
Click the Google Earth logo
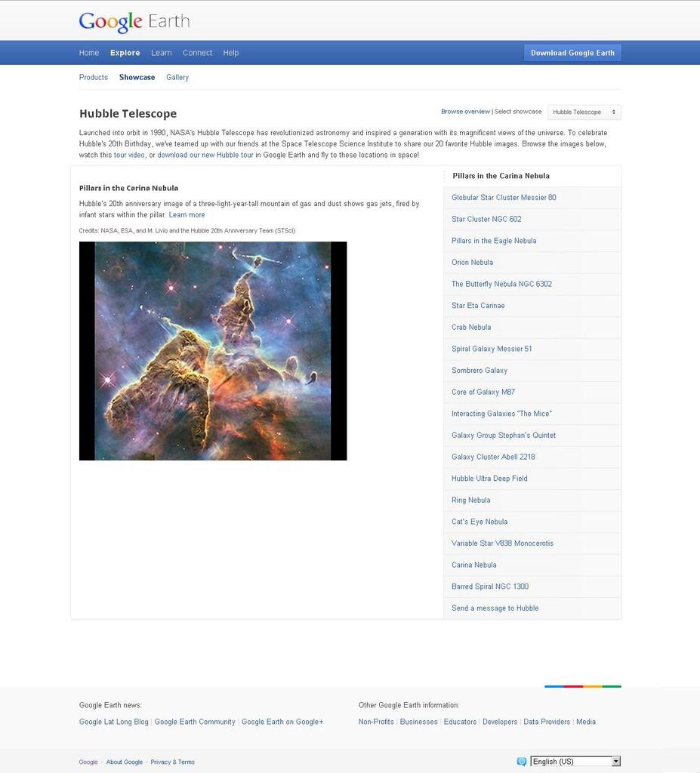134,22
